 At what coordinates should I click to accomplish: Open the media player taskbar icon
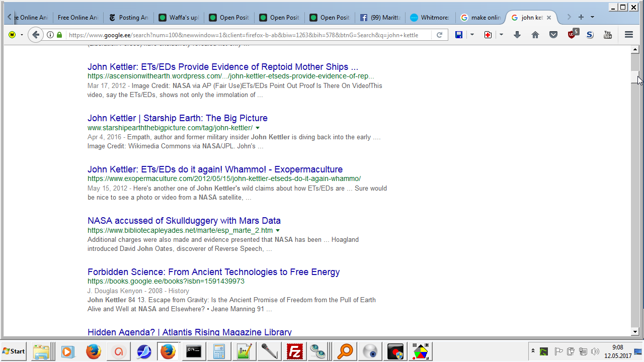point(68,351)
